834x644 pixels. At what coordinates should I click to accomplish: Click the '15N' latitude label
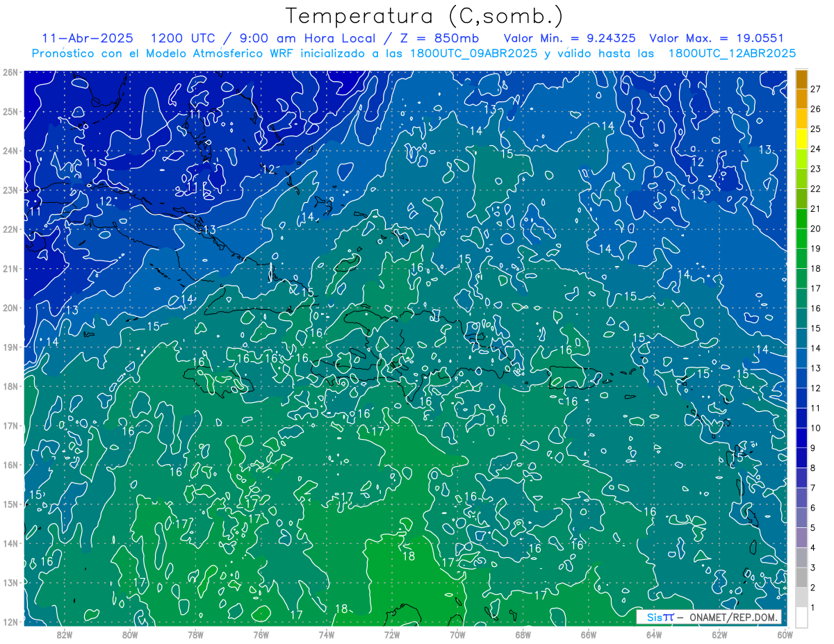tap(10, 504)
